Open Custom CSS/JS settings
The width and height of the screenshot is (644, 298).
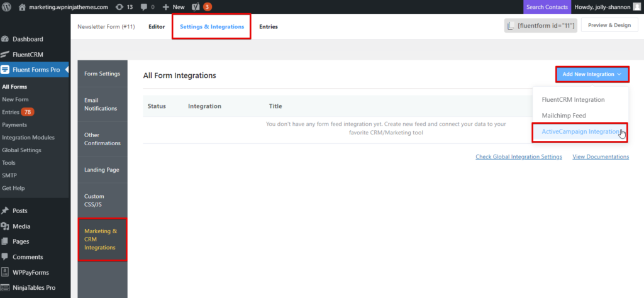tap(103, 200)
